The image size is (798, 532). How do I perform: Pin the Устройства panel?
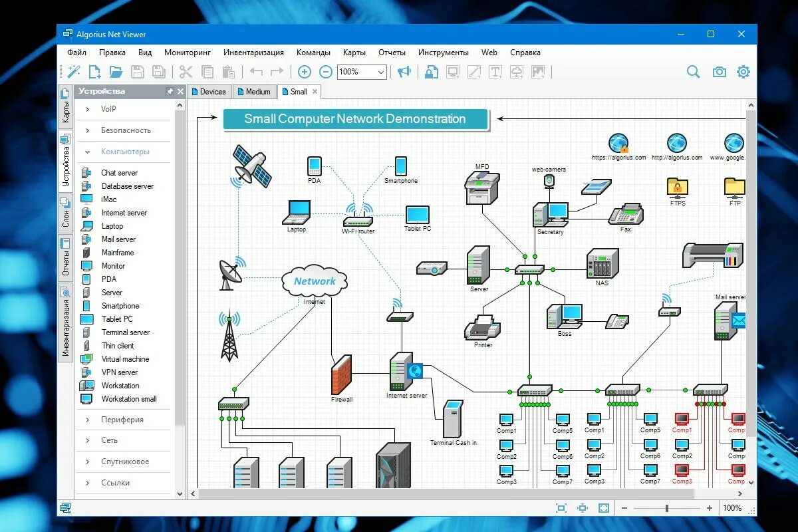(170, 91)
